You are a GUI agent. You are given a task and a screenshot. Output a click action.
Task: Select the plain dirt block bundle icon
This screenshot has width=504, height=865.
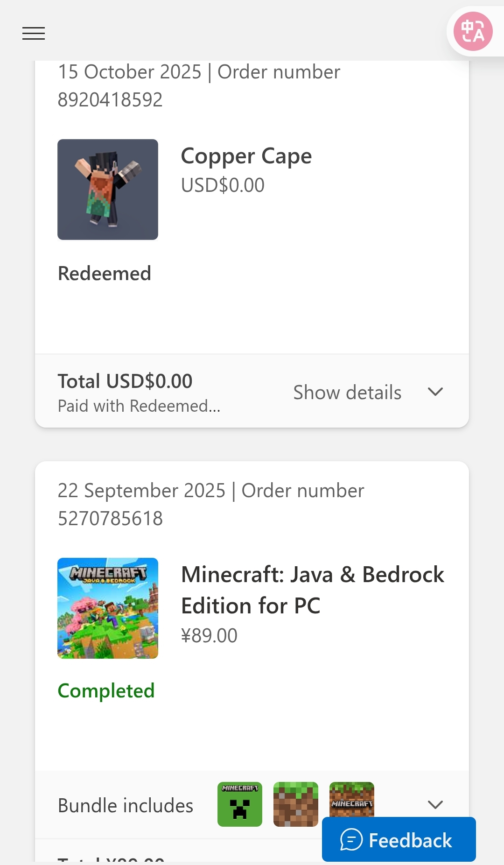tap(296, 804)
